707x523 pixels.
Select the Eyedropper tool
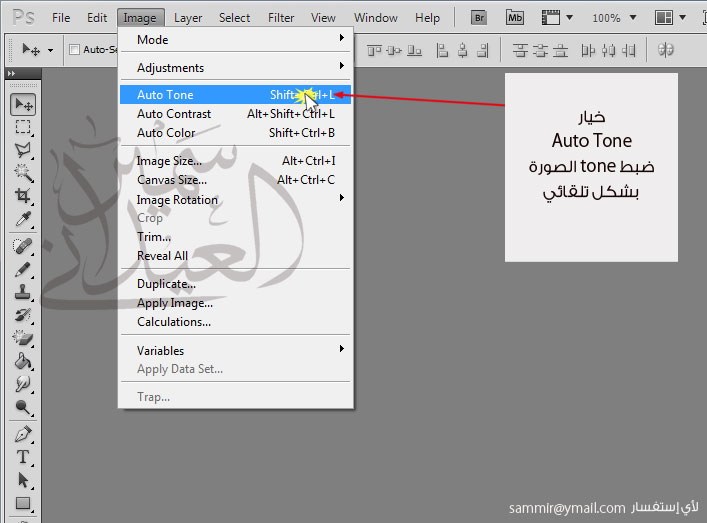23,219
